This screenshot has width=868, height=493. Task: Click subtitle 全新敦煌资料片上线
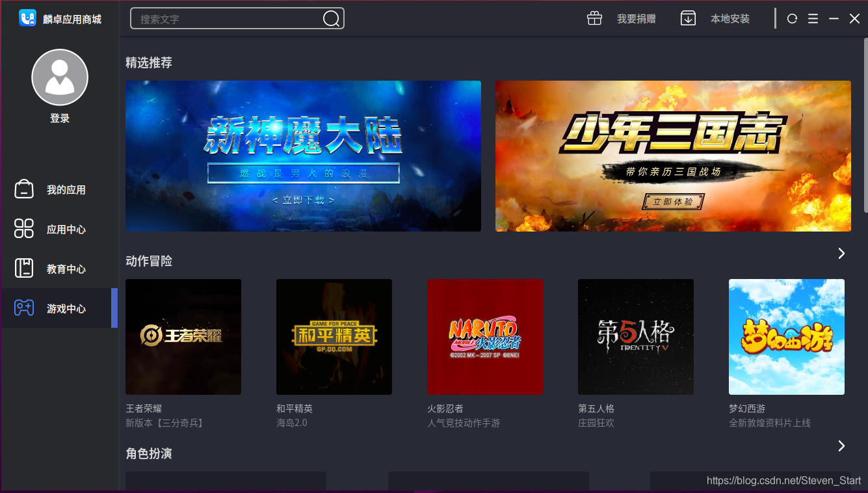[x=770, y=423]
